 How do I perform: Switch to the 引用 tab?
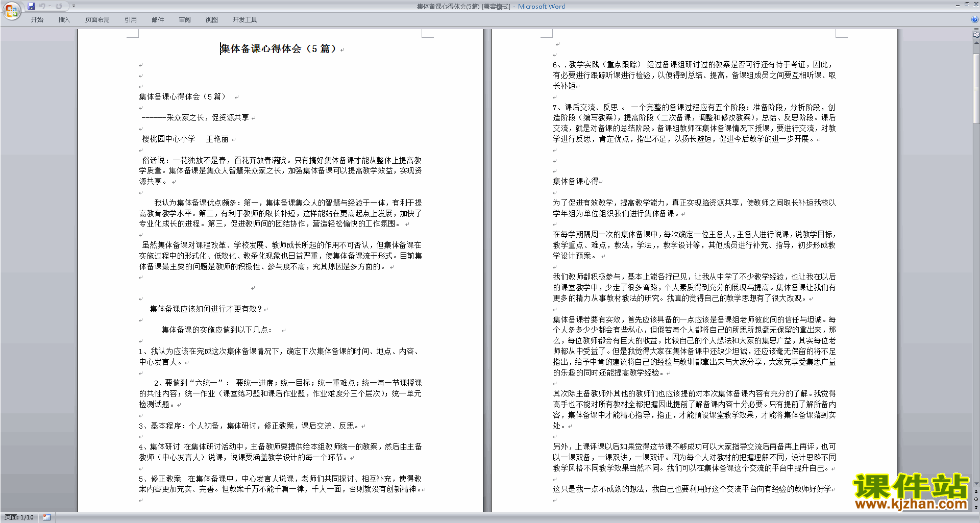coord(131,20)
